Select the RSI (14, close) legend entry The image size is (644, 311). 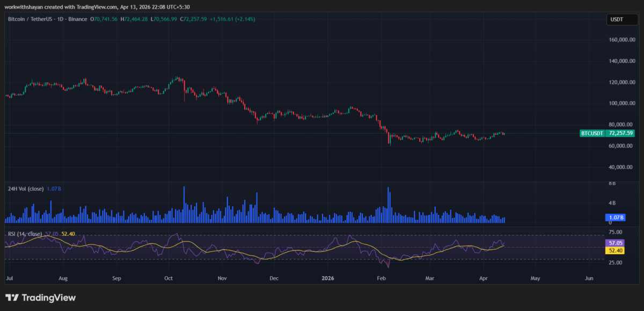(x=24, y=234)
